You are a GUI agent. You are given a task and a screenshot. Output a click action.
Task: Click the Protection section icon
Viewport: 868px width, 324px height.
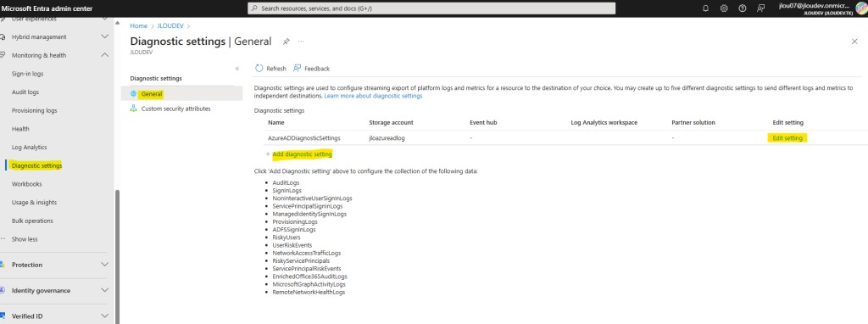pyautogui.click(x=3, y=265)
